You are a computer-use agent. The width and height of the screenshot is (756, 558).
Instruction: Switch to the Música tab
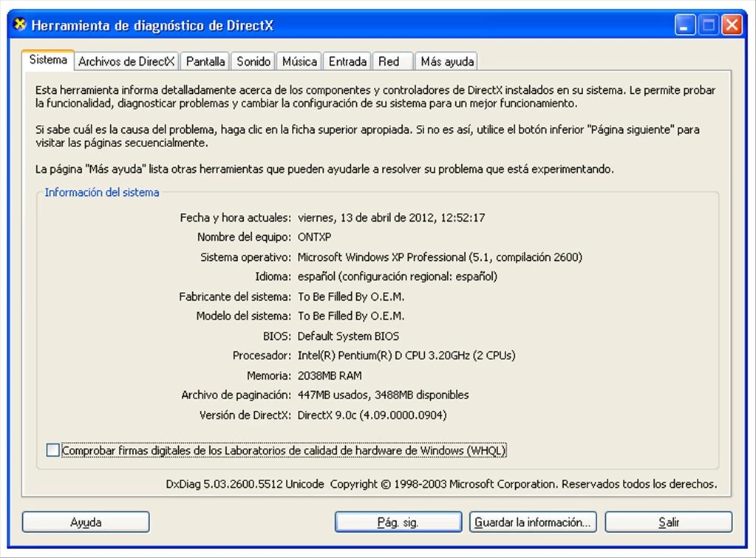(299, 61)
